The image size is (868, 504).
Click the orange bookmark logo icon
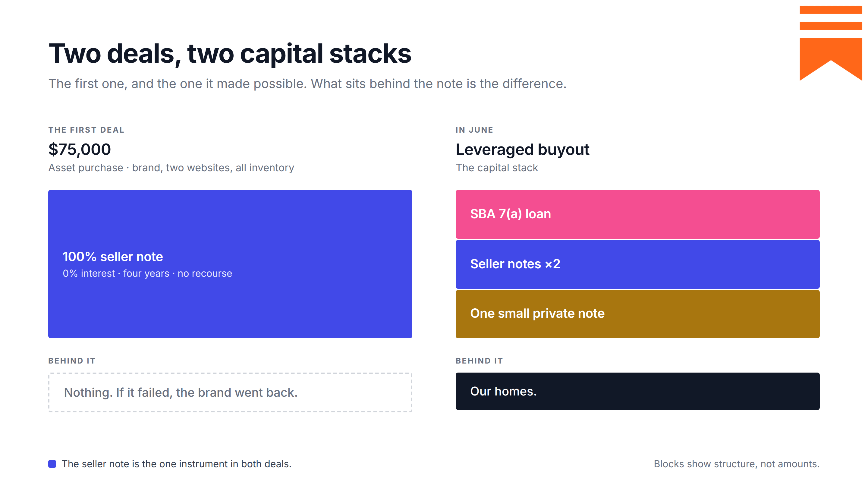click(x=830, y=43)
